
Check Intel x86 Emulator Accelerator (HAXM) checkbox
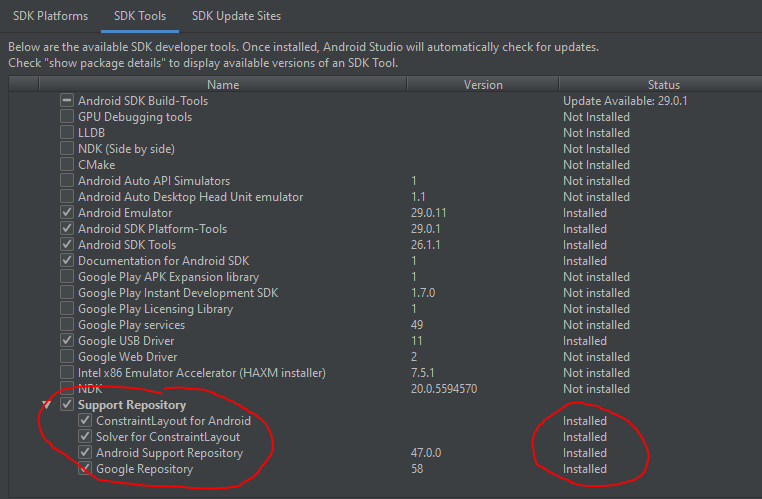click(x=67, y=373)
